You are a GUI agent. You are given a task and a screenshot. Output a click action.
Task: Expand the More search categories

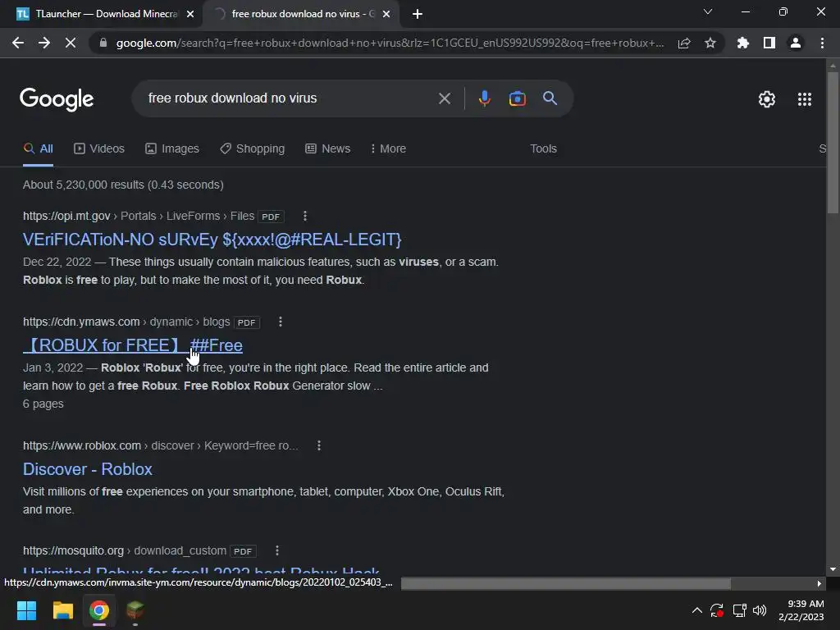pyautogui.click(x=388, y=149)
